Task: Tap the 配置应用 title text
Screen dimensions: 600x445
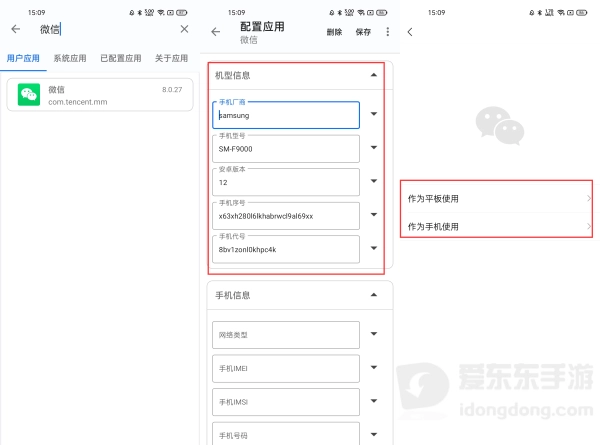Action: point(262,27)
